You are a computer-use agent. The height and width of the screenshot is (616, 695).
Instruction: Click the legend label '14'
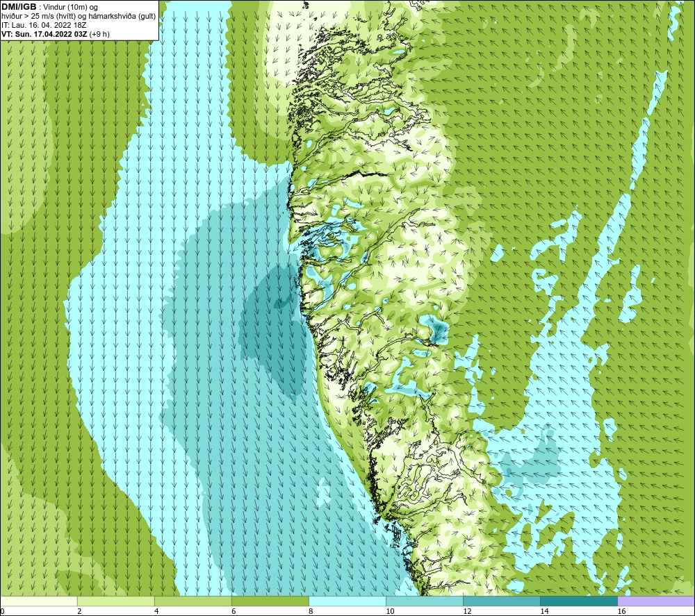pyautogui.click(x=544, y=612)
